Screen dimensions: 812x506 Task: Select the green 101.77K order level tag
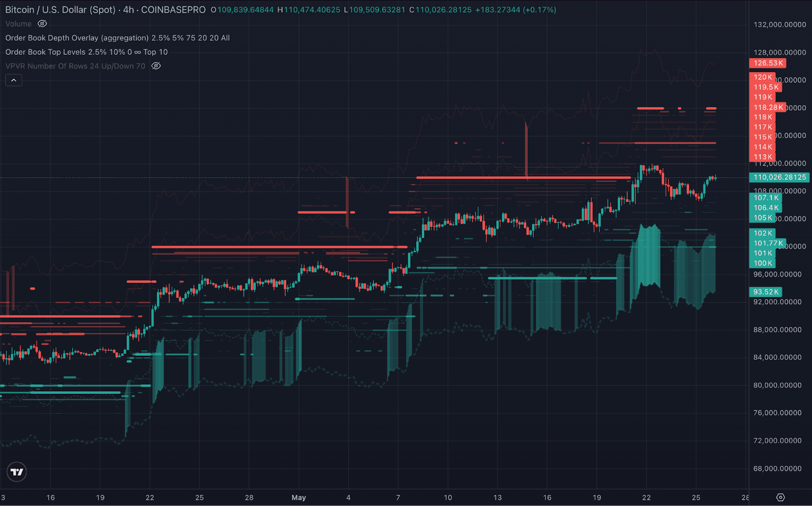(x=767, y=243)
